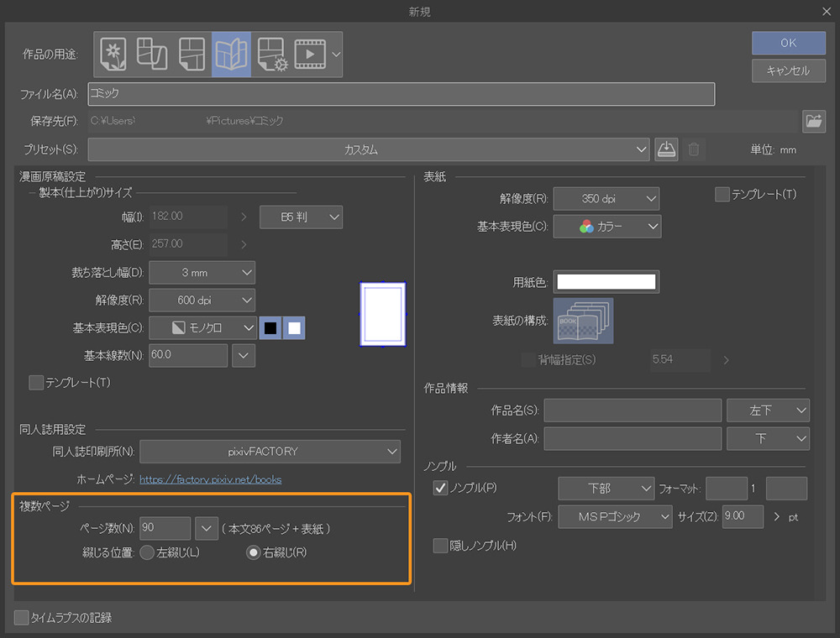
Task: Save current settings as preset icon
Action: 666,149
